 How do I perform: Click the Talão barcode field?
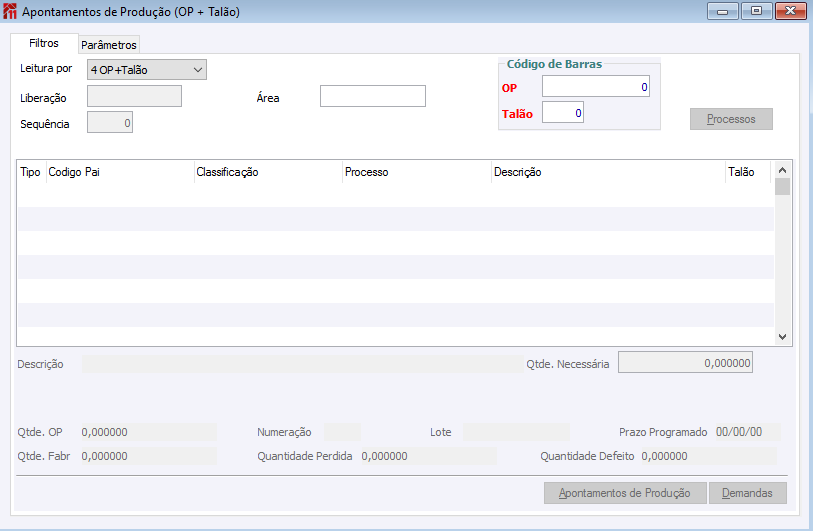(x=563, y=113)
